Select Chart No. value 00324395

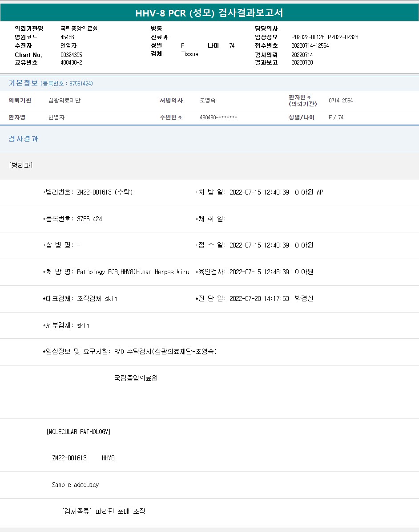(x=71, y=55)
